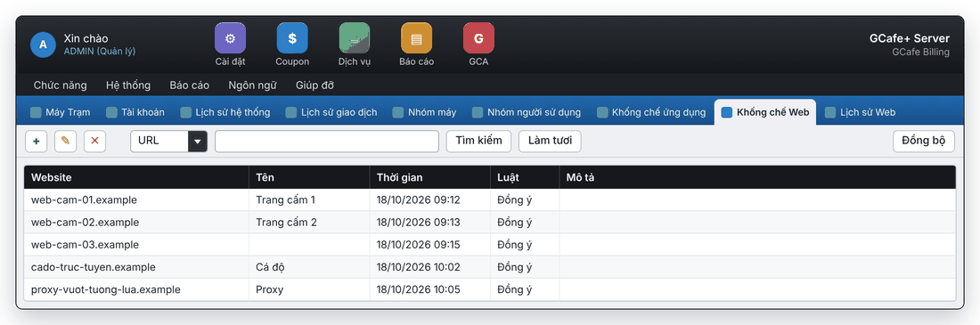This screenshot has width=980, height=325.
Task: Click the Tài khoản tab icon
Action: pos(112,112)
